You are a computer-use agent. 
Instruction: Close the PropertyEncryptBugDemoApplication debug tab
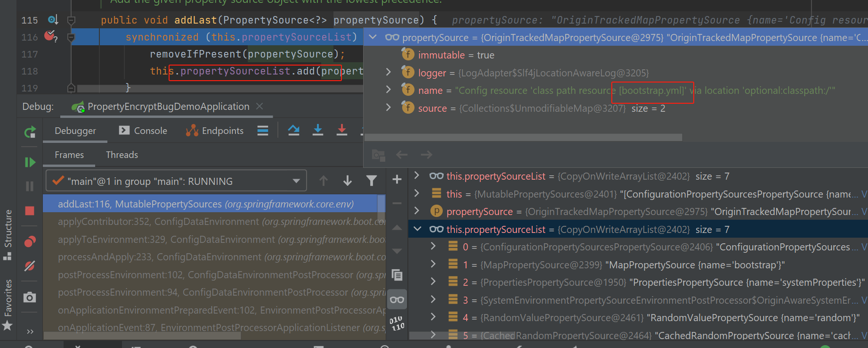coord(260,106)
